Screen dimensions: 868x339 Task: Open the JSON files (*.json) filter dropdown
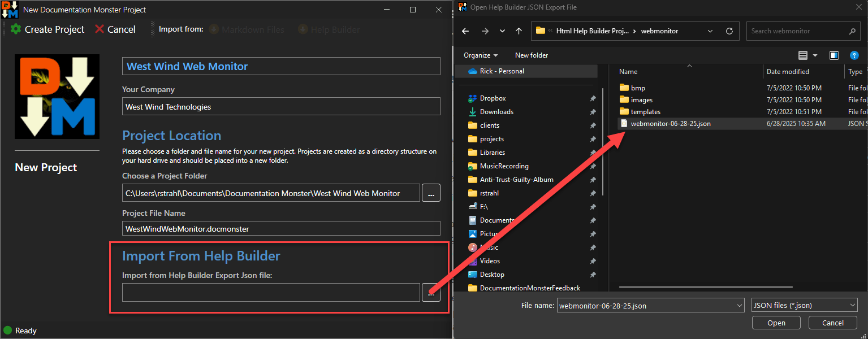805,306
